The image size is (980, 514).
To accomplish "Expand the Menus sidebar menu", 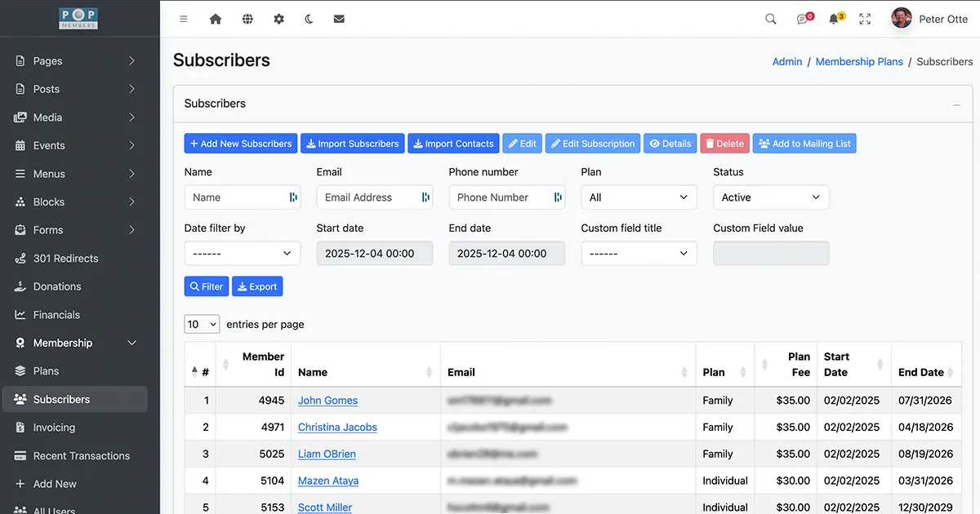I will [73, 174].
